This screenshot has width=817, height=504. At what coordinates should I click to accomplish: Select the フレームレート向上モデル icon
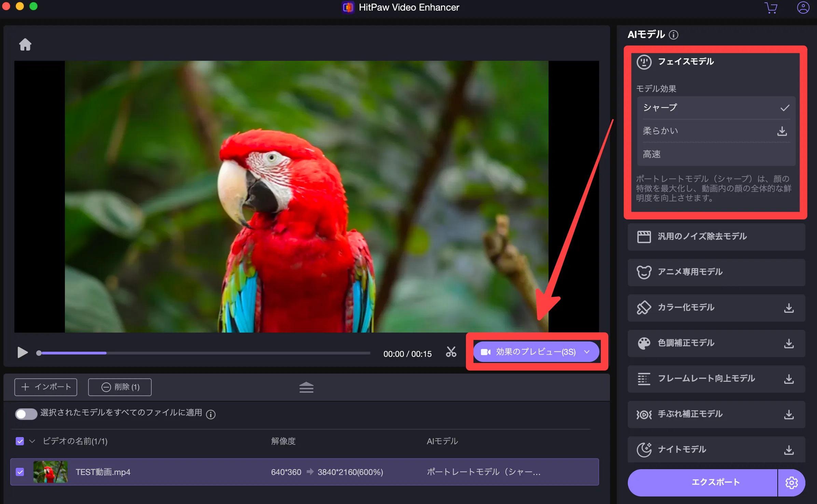pos(642,378)
